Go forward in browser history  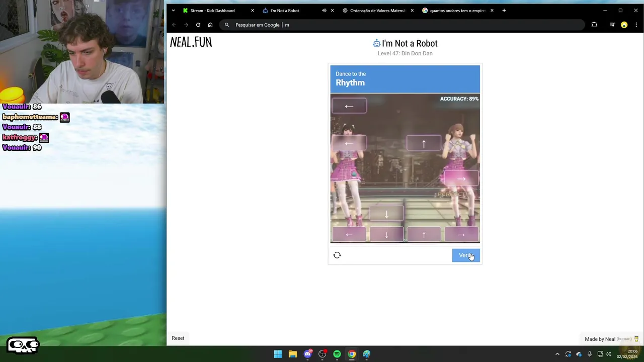(186, 25)
